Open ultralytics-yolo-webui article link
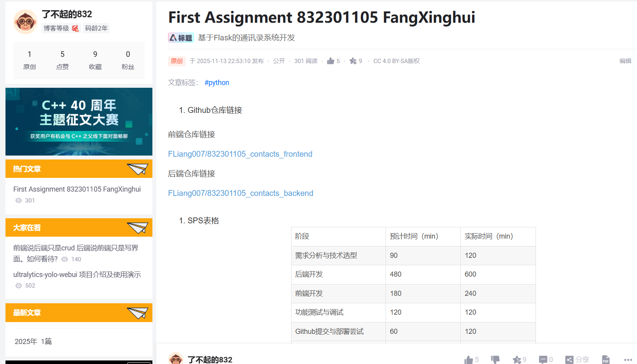 coord(77,275)
